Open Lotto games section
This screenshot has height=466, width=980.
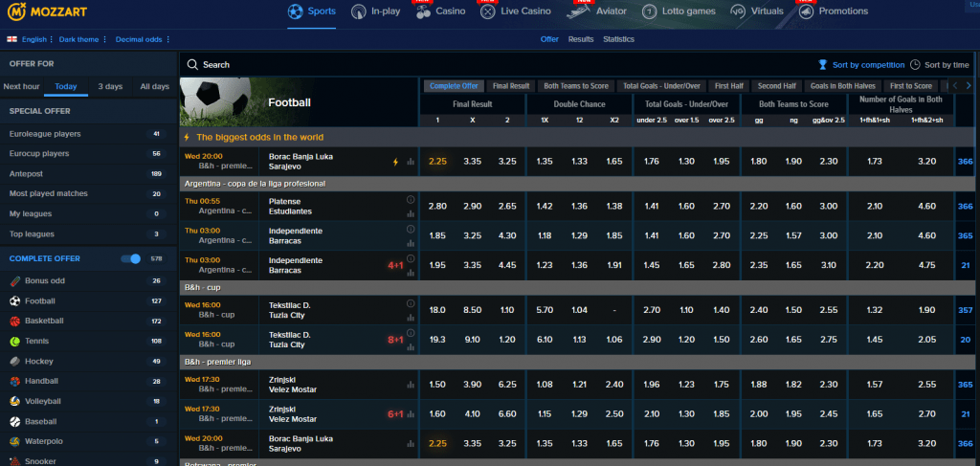pos(679,11)
